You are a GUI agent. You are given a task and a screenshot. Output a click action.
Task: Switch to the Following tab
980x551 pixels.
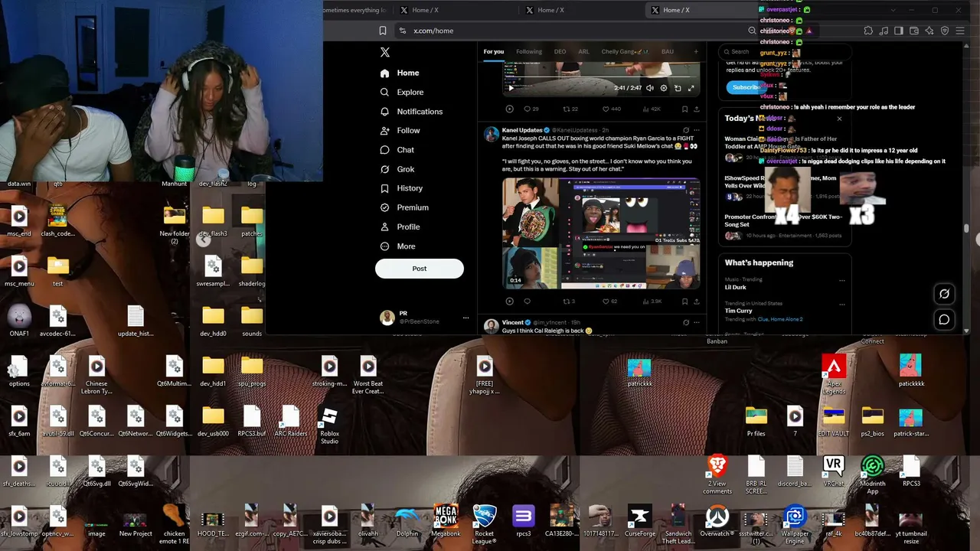tap(529, 52)
